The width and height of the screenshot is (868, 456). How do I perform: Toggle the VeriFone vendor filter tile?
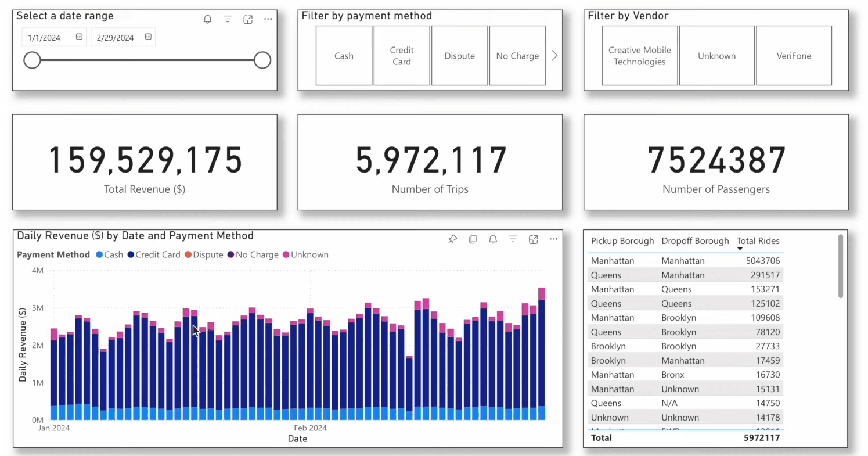tap(794, 56)
